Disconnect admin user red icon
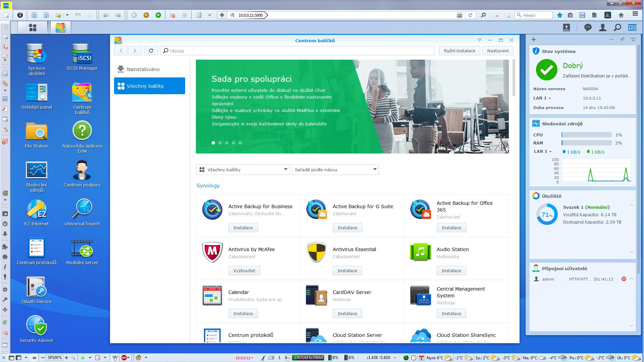Viewport: 644px width, 362px height. 624,279
